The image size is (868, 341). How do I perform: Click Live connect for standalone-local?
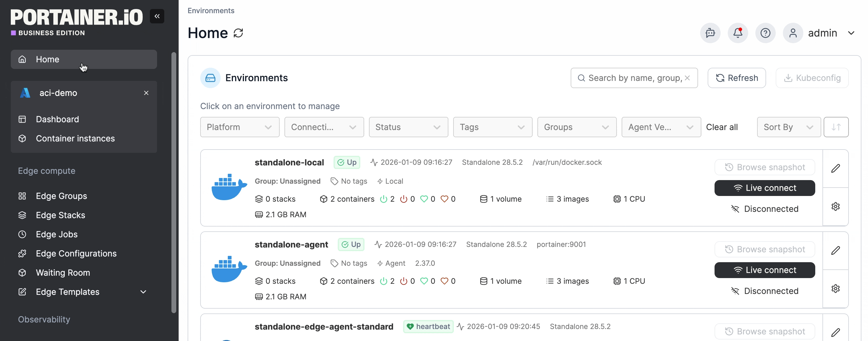(x=764, y=188)
